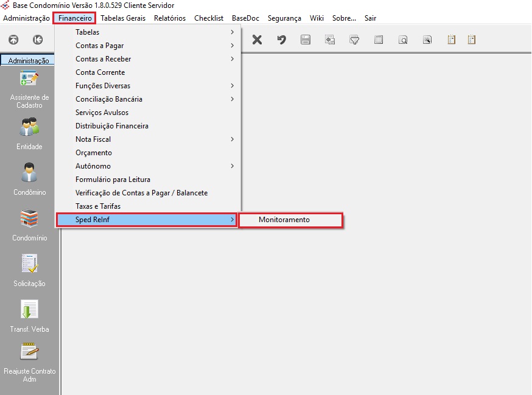Expand the Contas a Pagar submenu

pos(147,46)
